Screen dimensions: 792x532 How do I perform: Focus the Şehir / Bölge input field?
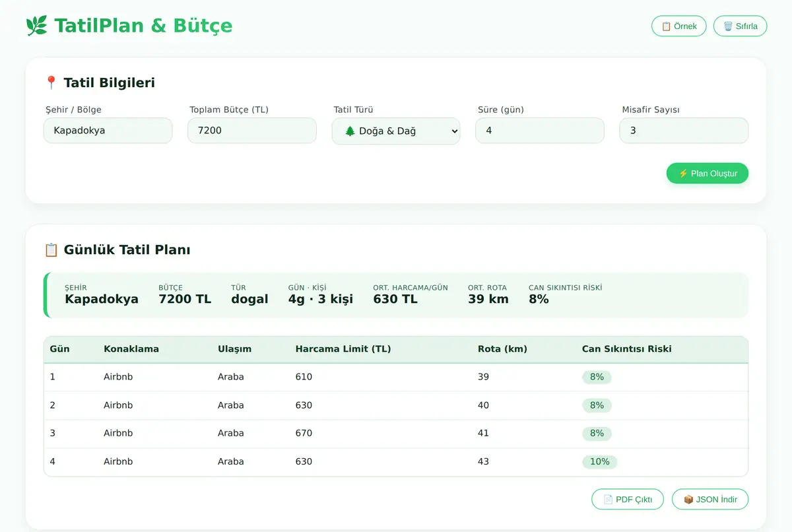108,131
